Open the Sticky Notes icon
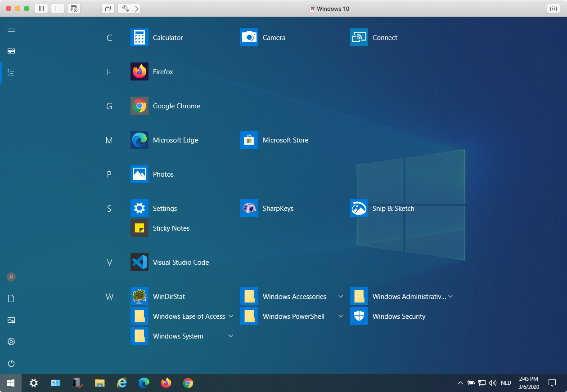The height and width of the screenshot is (392, 567). pyautogui.click(x=139, y=228)
